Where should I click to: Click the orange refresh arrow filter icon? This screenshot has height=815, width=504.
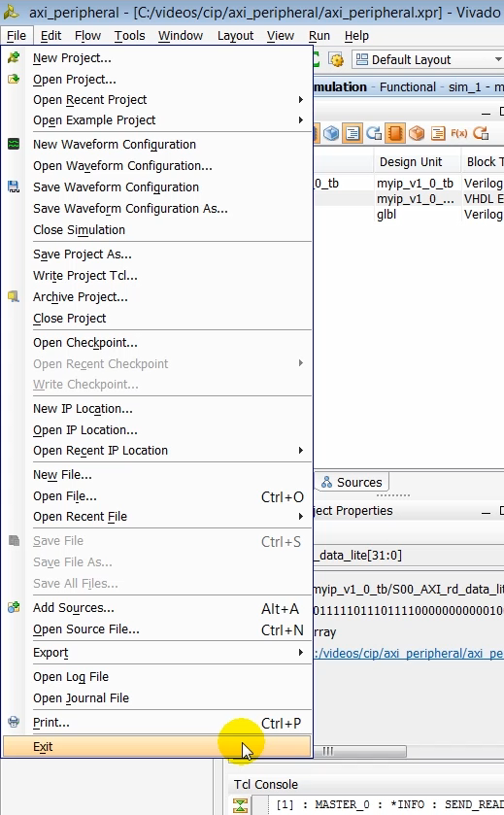(481, 134)
